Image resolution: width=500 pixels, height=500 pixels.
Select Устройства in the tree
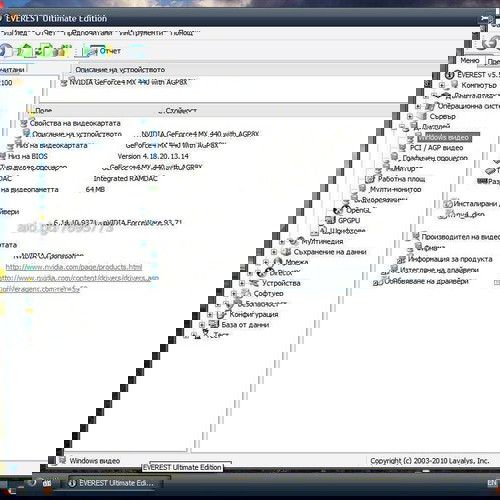click(x=281, y=283)
